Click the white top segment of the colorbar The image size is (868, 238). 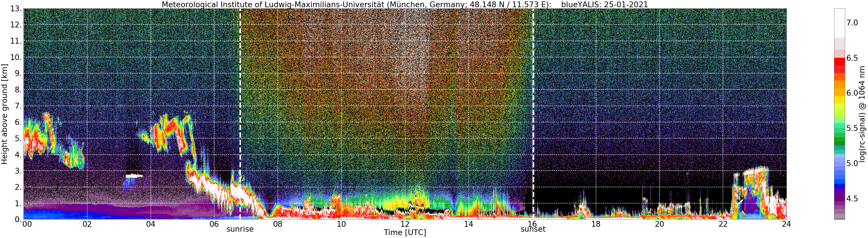pyautogui.click(x=839, y=23)
